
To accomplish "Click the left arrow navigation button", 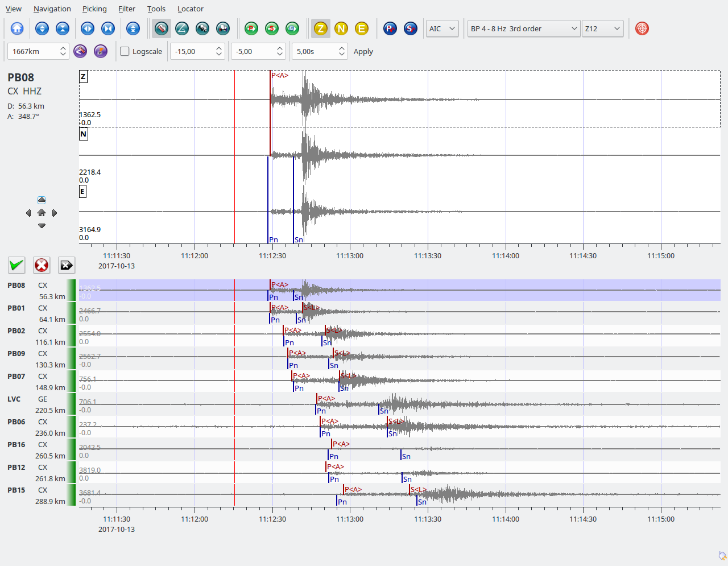I will coord(28,213).
